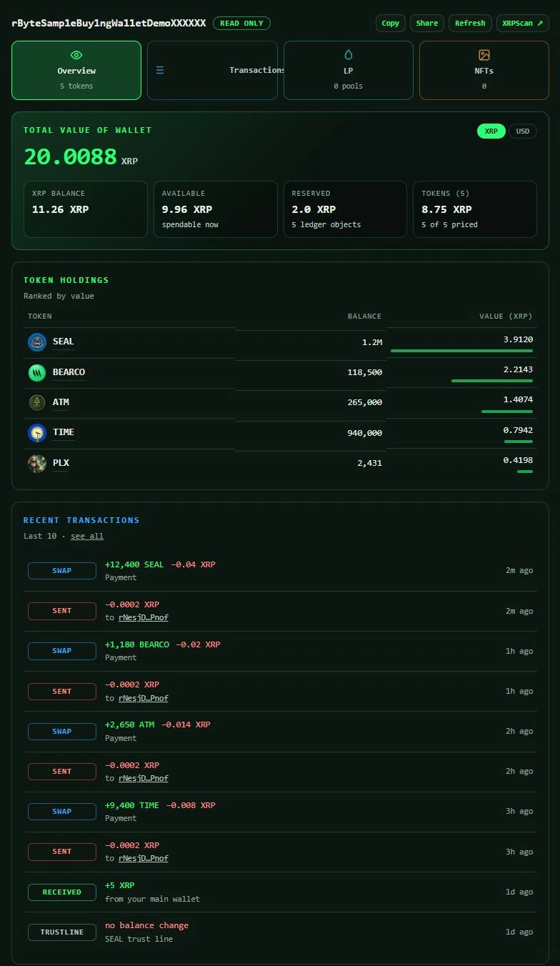The width and height of the screenshot is (560, 966).
Task: Click the SENT badge in 2m ago row
Action: (x=62, y=611)
